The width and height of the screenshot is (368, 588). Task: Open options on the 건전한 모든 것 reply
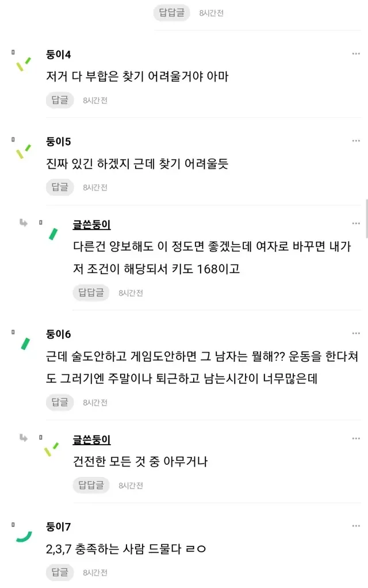pyautogui.click(x=356, y=440)
